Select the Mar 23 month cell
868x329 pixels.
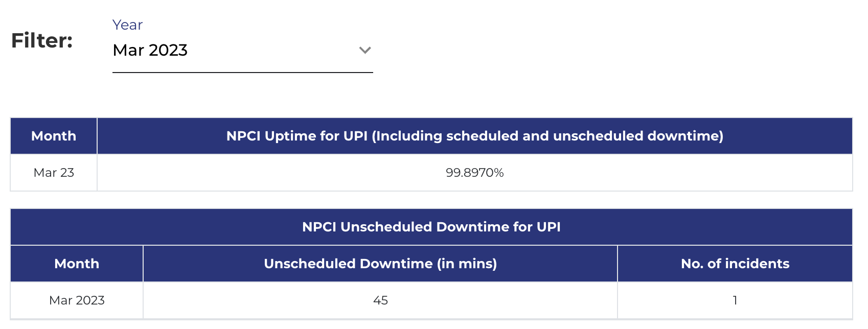[54, 173]
